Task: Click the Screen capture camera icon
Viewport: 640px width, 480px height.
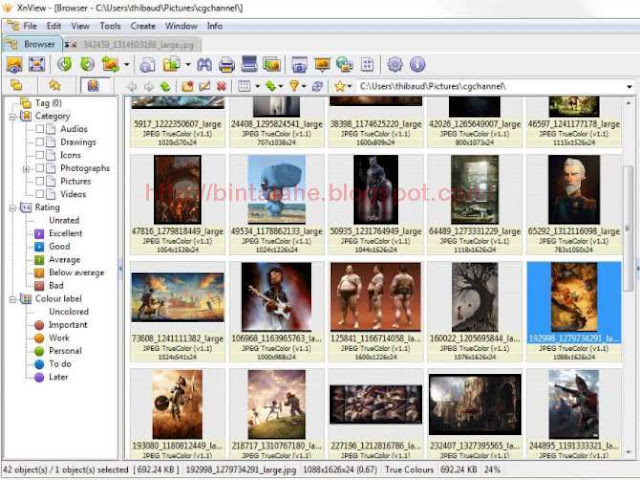Action: (299, 64)
